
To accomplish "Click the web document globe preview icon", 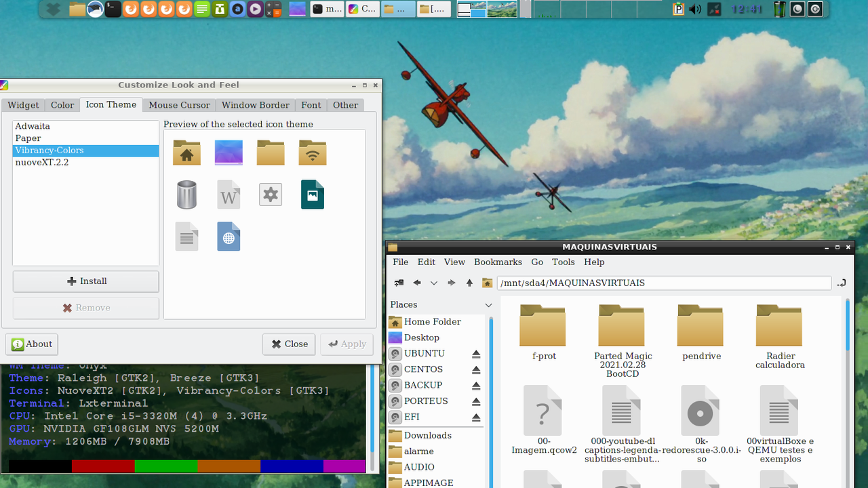I will [x=229, y=237].
